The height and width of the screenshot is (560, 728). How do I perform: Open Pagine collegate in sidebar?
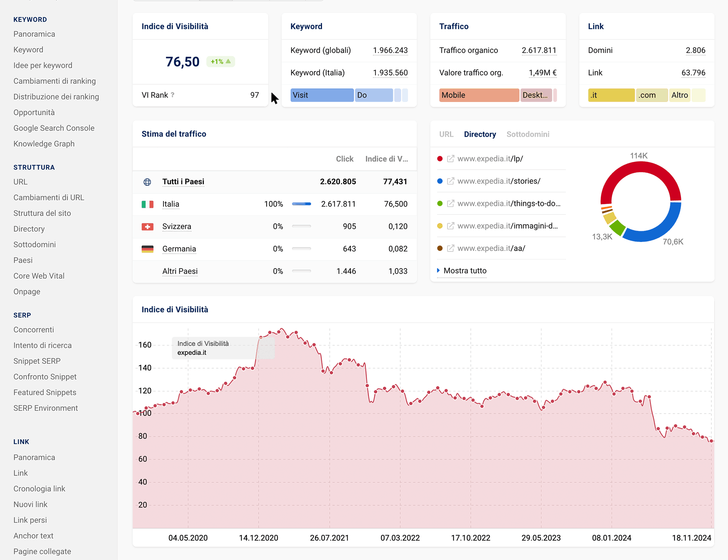tap(42, 552)
